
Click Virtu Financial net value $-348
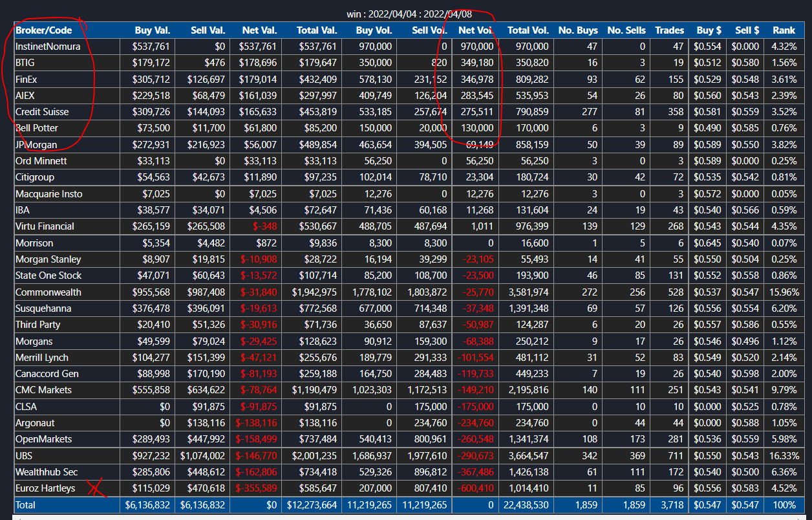(265, 226)
